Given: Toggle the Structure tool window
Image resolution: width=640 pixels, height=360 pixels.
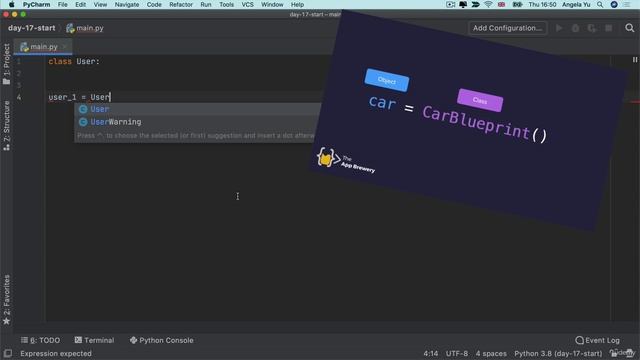Looking at the screenshot, I should (7, 126).
